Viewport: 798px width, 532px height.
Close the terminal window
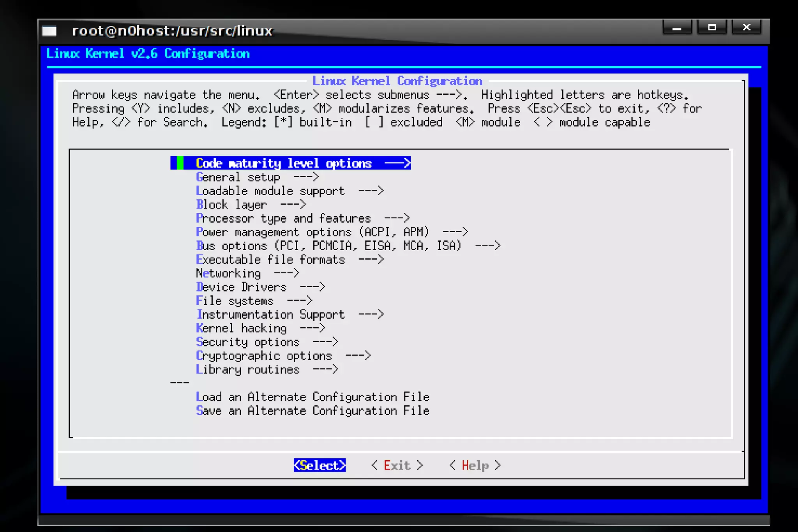746,28
